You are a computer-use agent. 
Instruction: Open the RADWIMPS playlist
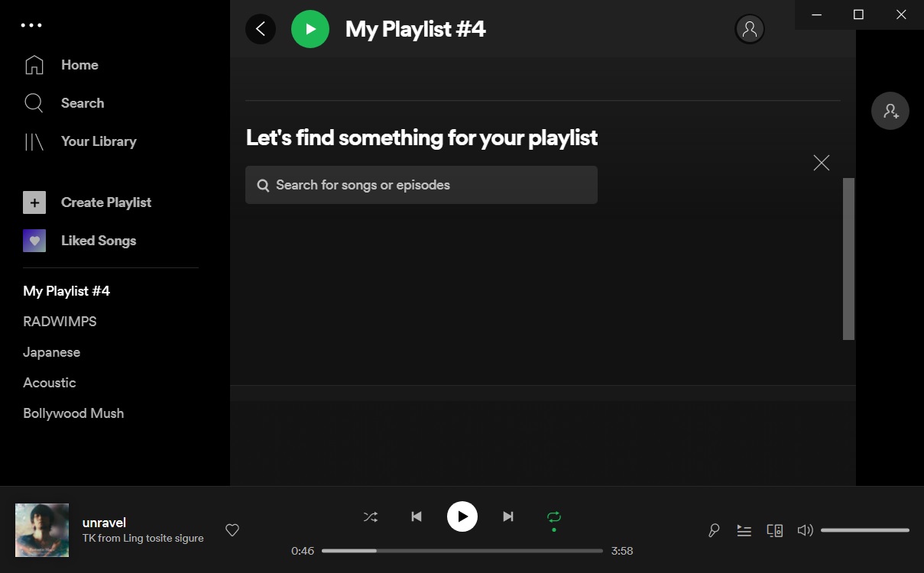point(60,322)
